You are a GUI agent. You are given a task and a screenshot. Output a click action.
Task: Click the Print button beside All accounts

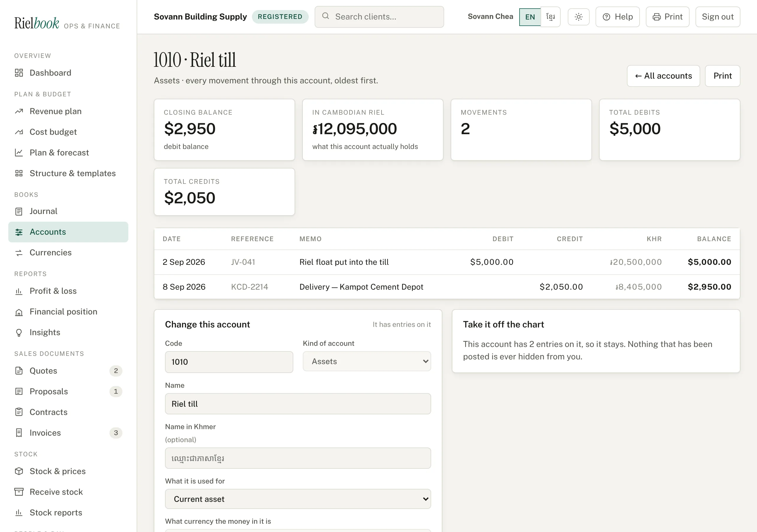tap(722, 76)
